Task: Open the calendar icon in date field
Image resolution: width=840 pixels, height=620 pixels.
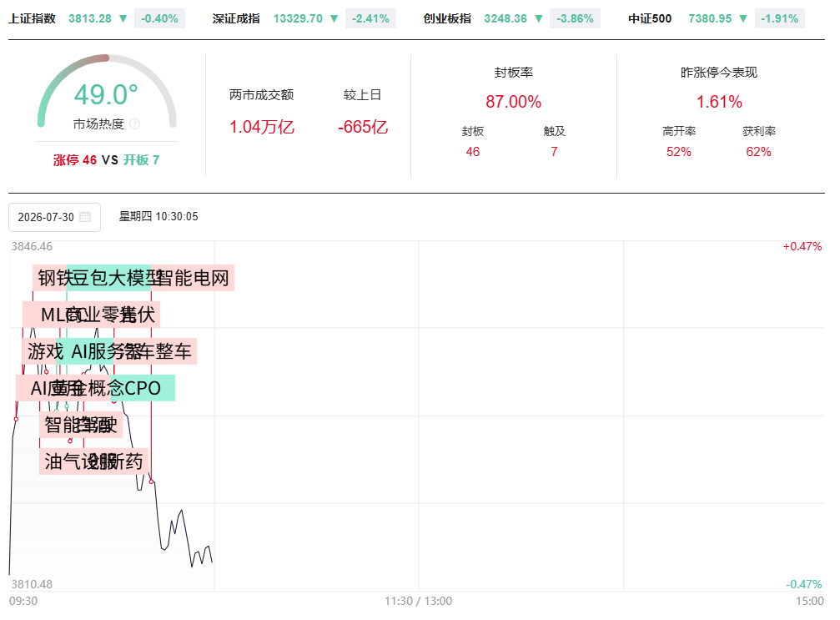Action: [x=84, y=216]
